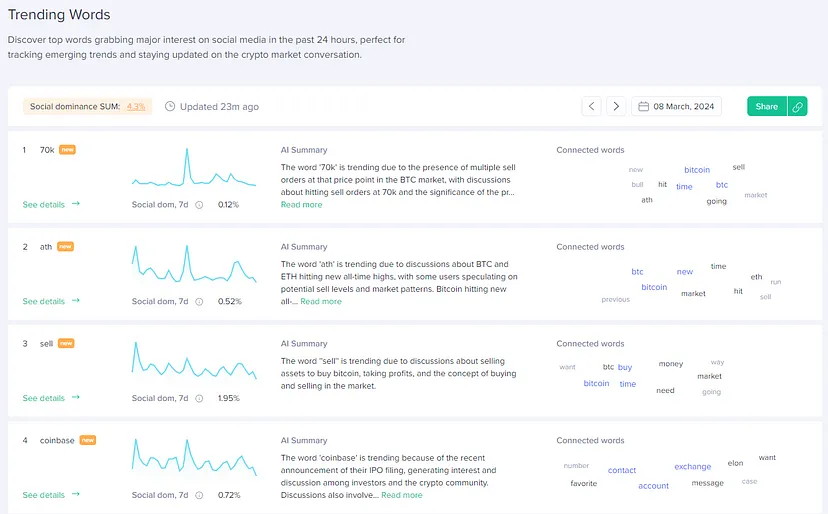Click the clock icon beside Updated 23m ago
The image size is (828, 514).
(x=170, y=106)
